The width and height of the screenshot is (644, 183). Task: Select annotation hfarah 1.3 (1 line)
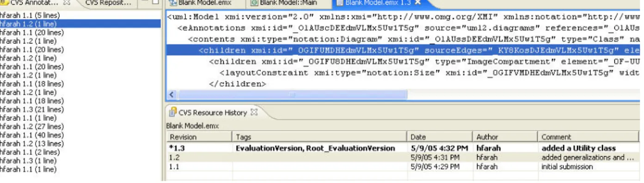tap(28, 160)
